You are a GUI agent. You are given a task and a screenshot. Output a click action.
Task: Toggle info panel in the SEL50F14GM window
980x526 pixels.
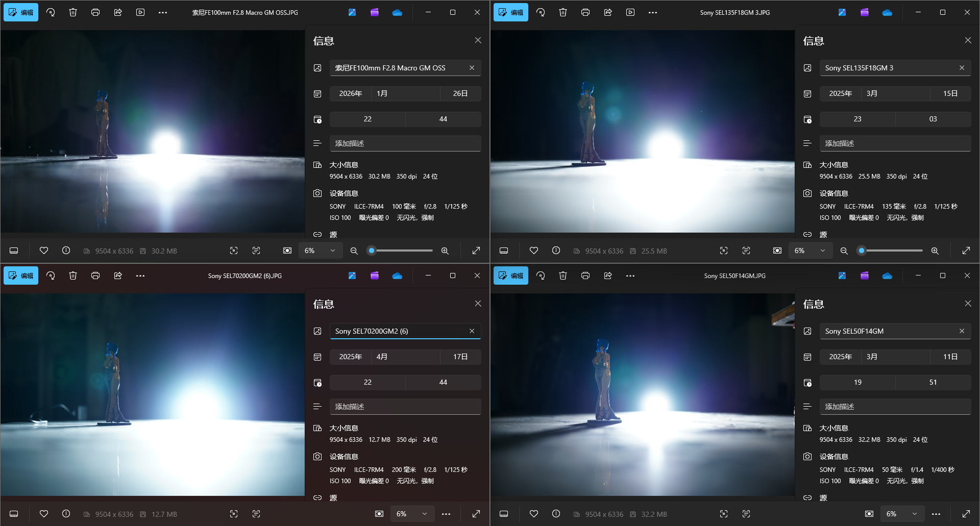[x=556, y=514]
